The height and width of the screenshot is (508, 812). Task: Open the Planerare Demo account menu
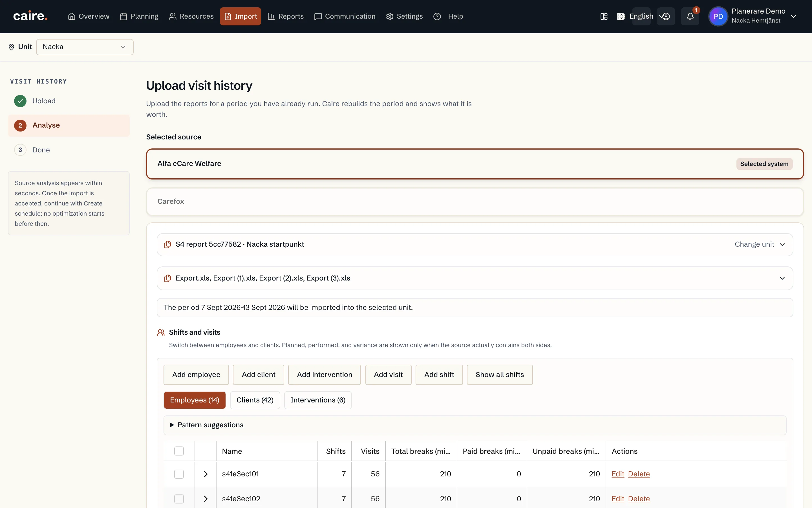[752, 16]
